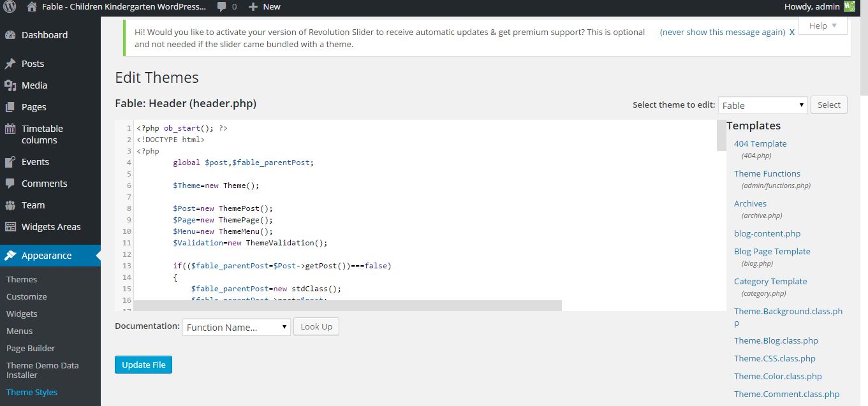Click the ob_start line in the editor

182,128
